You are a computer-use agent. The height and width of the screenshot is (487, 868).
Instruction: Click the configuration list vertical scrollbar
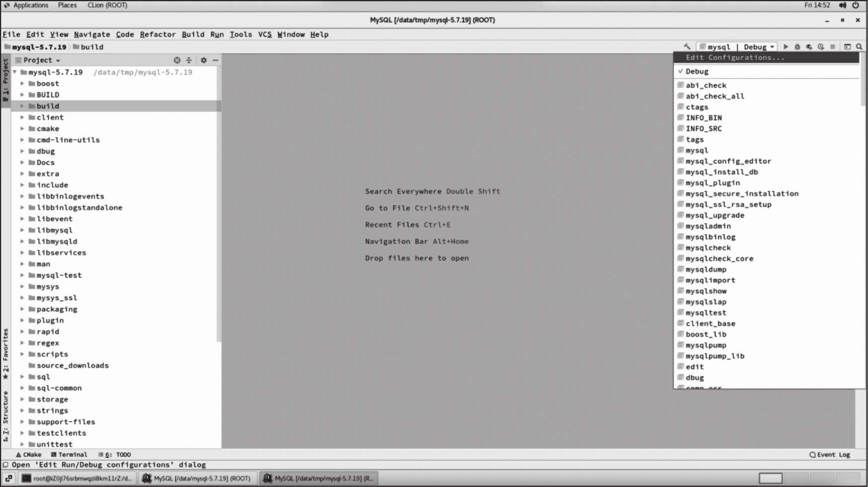point(863,79)
